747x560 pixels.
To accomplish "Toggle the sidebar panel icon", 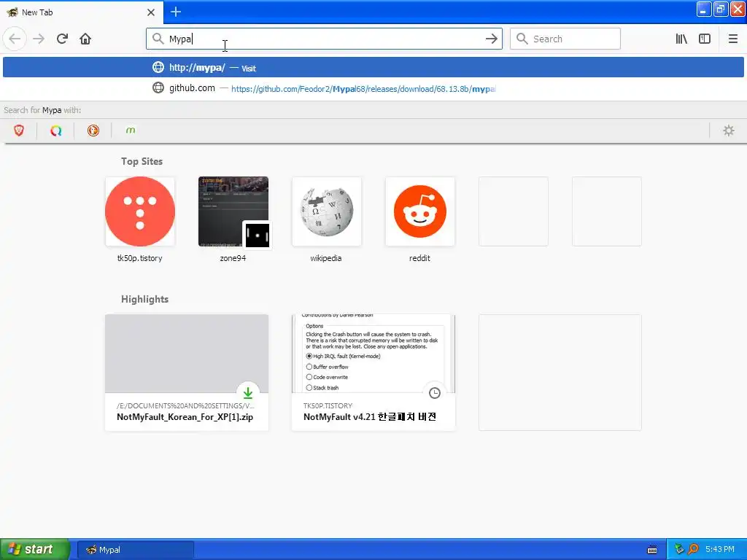I will pos(705,39).
